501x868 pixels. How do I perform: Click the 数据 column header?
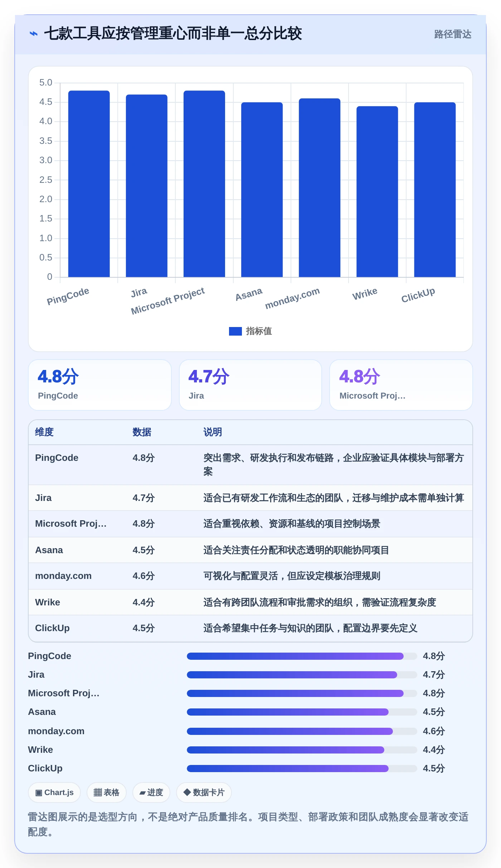pos(142,432)
